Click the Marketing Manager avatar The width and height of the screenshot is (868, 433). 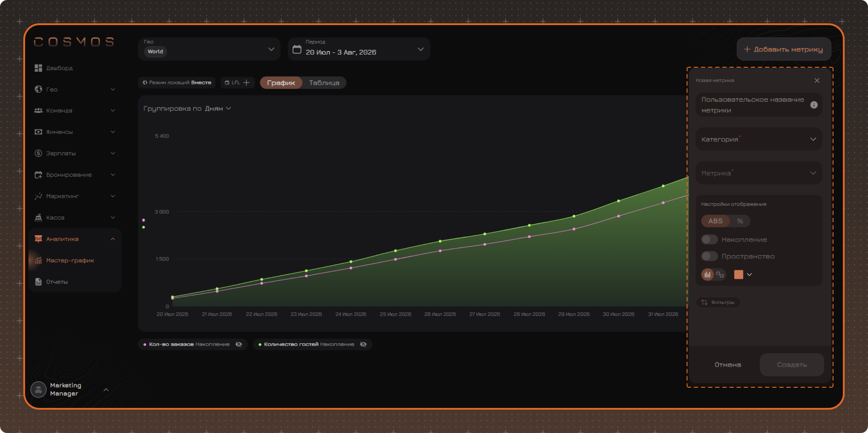[x=39, y=390]
